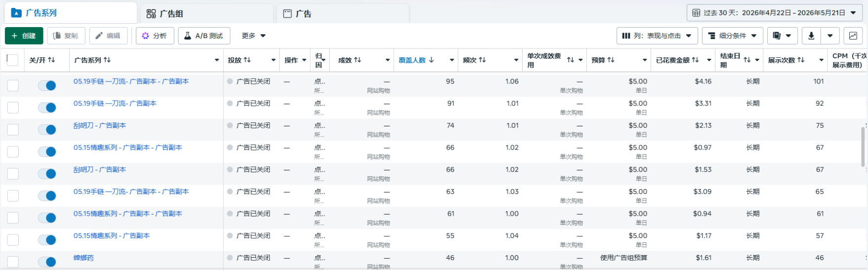Viewport: 868px width, 271px height.
Task: Tick checkbox for campaign with reach 63
Action: pos(13,196)
